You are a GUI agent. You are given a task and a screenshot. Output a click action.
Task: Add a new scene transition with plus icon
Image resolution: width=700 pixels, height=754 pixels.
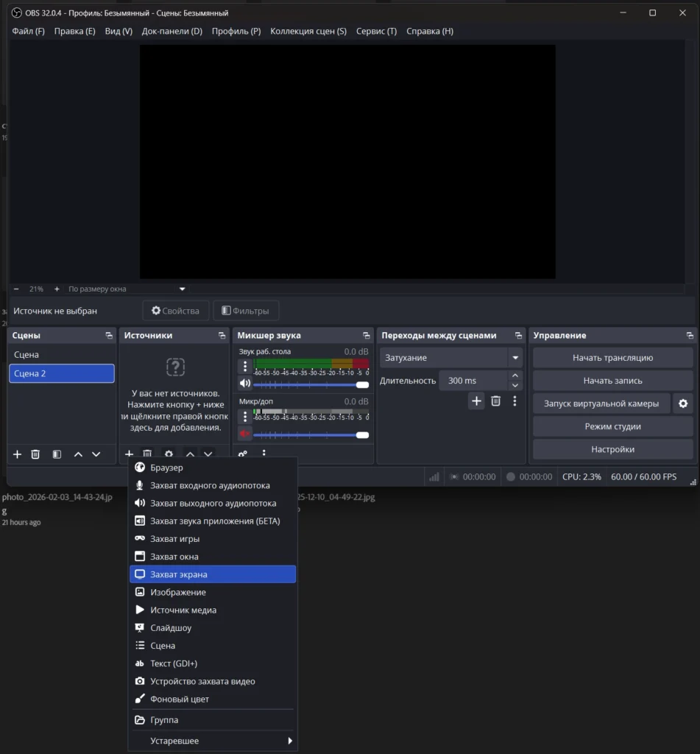point(476,401)
